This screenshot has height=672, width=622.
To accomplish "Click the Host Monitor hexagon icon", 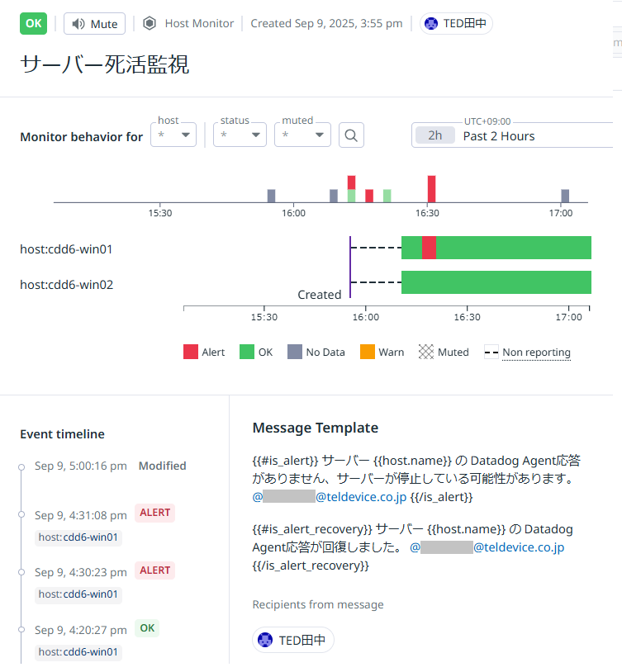I will pyautogui.click(x=150, y=24).
